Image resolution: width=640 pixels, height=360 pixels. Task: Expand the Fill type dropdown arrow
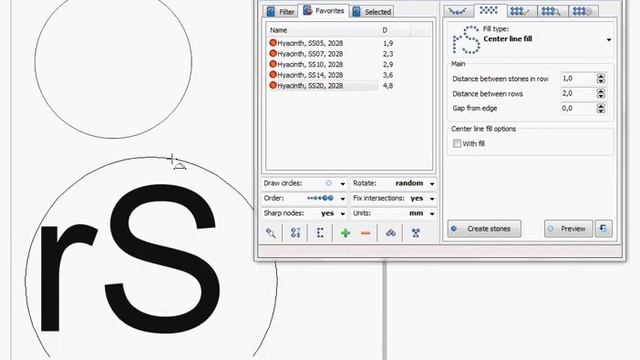tap(609, 40)
